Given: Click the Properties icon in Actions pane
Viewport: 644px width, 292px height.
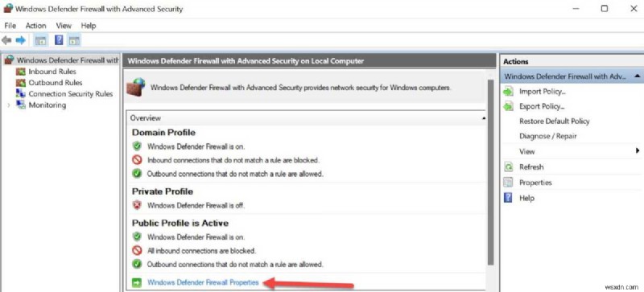Looking at the screenshot, I should 509,183.
